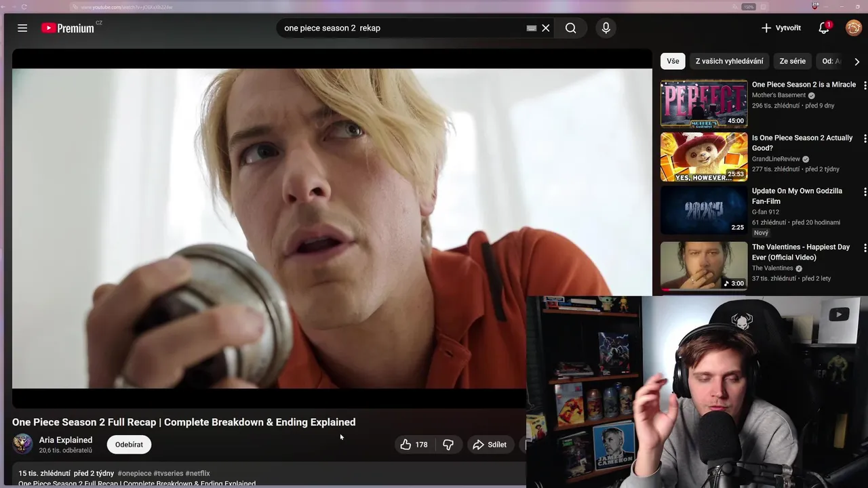Open the notifications bell
Viewport: 868px width, 488px height.
tap(824, 28)
